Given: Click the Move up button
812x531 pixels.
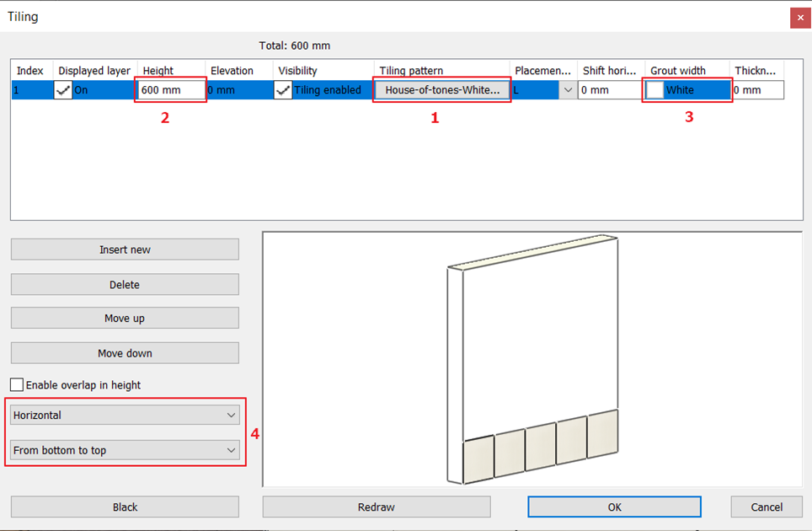Looking at the screenshot, I should click(x=125, y=319).
